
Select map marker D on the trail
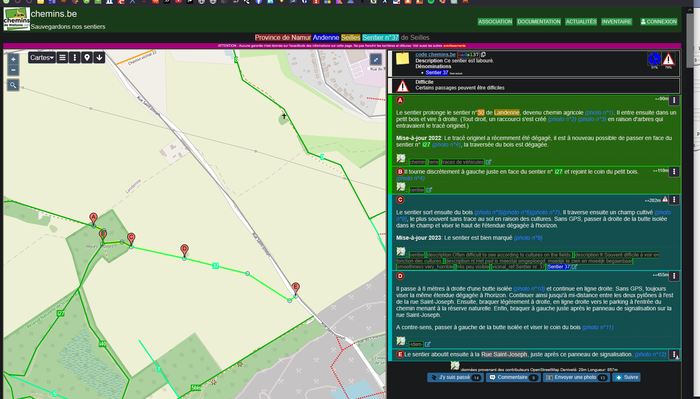click(x=184, y=250)
